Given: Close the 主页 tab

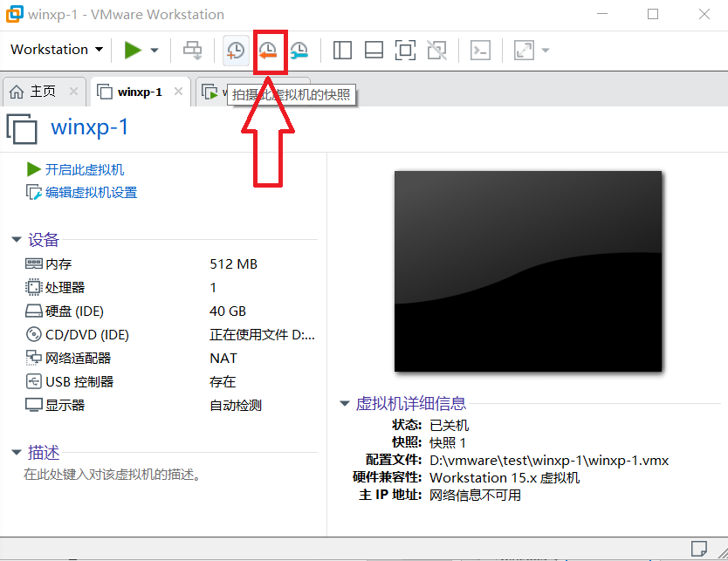Looking at the screenshot, I should 73,92.
